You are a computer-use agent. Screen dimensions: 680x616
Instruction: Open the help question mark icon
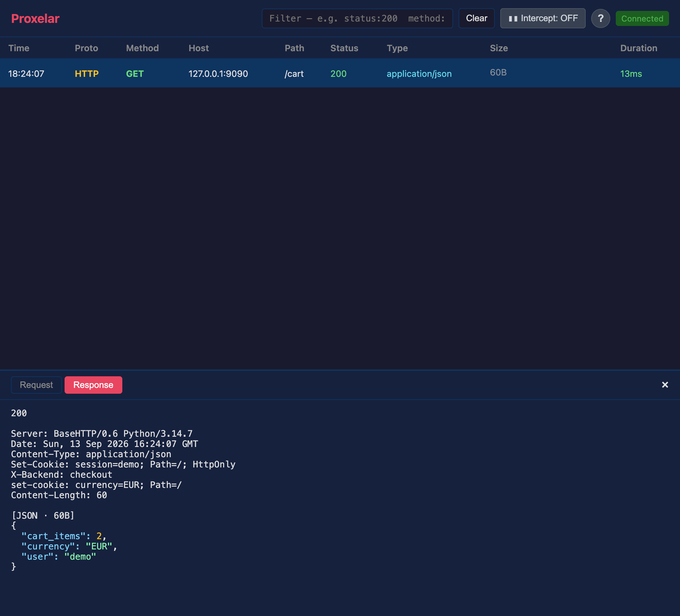600,18
